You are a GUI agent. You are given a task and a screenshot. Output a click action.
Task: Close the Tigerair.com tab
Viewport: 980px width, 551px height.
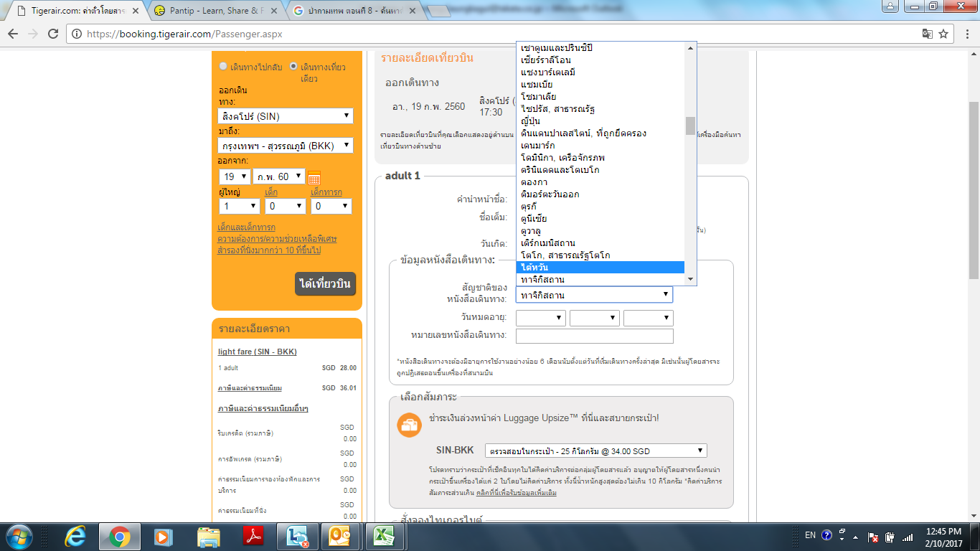click(136, 11)
